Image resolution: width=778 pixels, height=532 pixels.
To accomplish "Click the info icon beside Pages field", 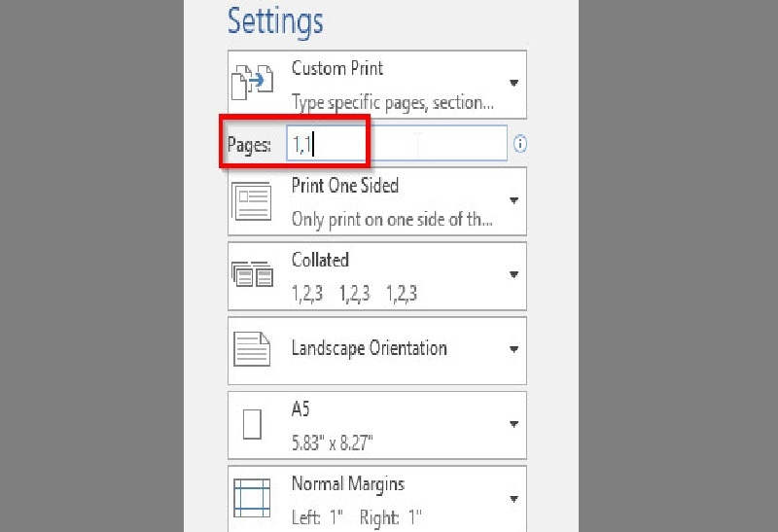I will pos(520,144).
